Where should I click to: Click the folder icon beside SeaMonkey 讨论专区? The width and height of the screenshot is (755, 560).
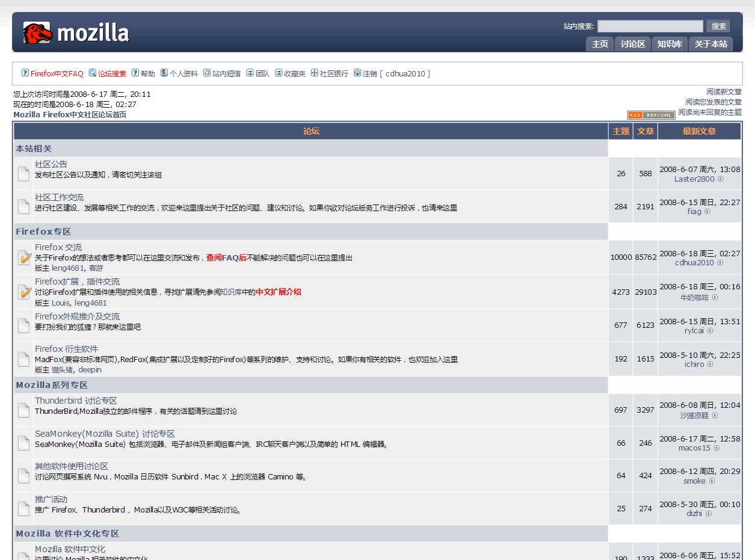click(x=23, y=443)
